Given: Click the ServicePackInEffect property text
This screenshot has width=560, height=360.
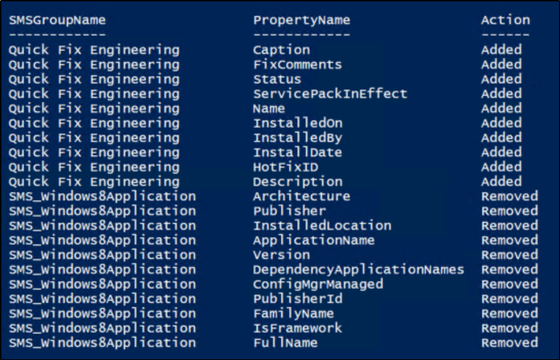Looking at the screenshot, I should 330,94.
